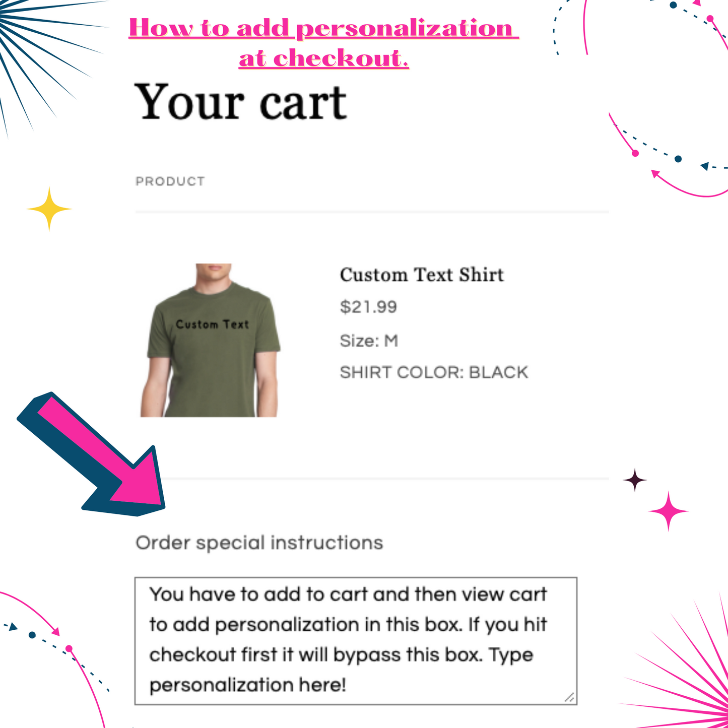Open the "Custom Text Shirt" product title
Viewport: 728px width, 728px height.
pos(422,275)
